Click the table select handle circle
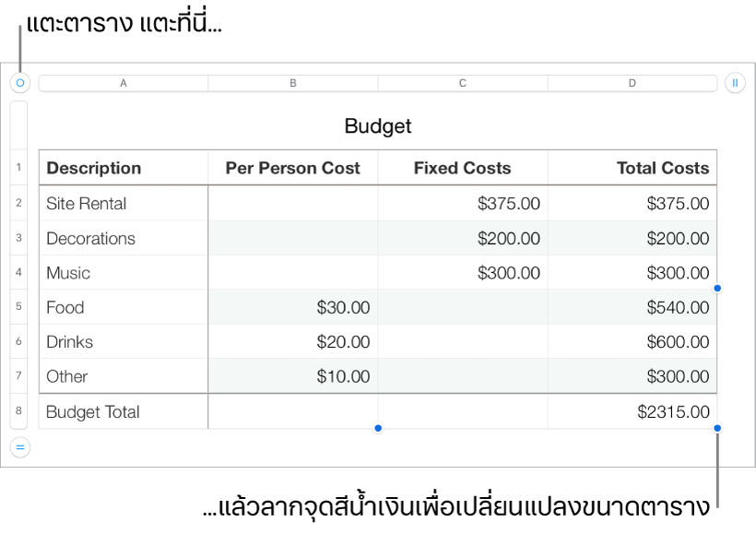Image resolution: width=756 pixels, height=534 pixels. 20,83
